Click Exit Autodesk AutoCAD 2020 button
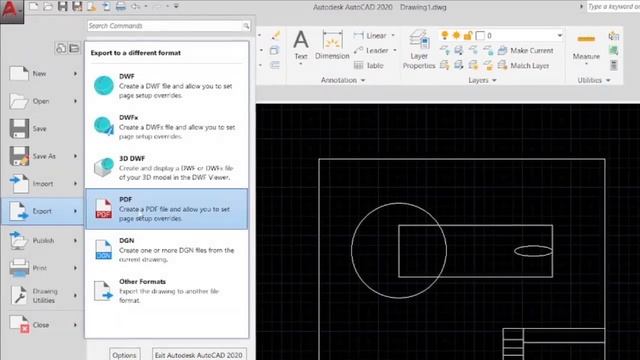The width and height of the screenshot is (640, 360). pyautogui.click(x=199, y=355)
